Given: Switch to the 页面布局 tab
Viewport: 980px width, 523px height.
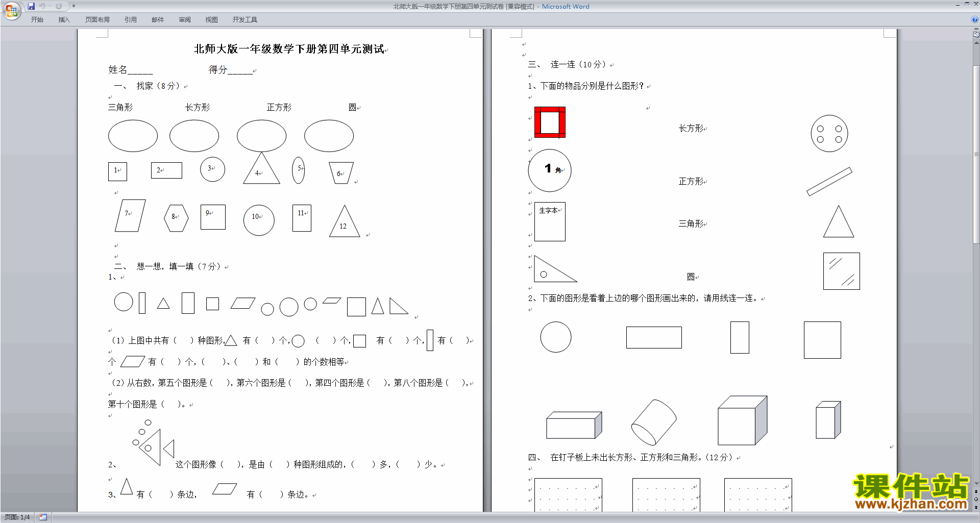Looking at the screenshot, I should click(x=97, y=20).
